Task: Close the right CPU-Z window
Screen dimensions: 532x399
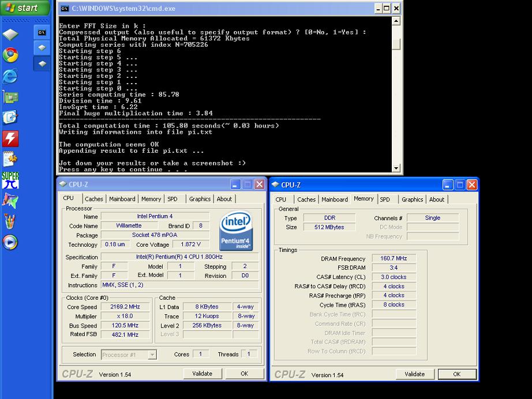Action: coord(472,185)
